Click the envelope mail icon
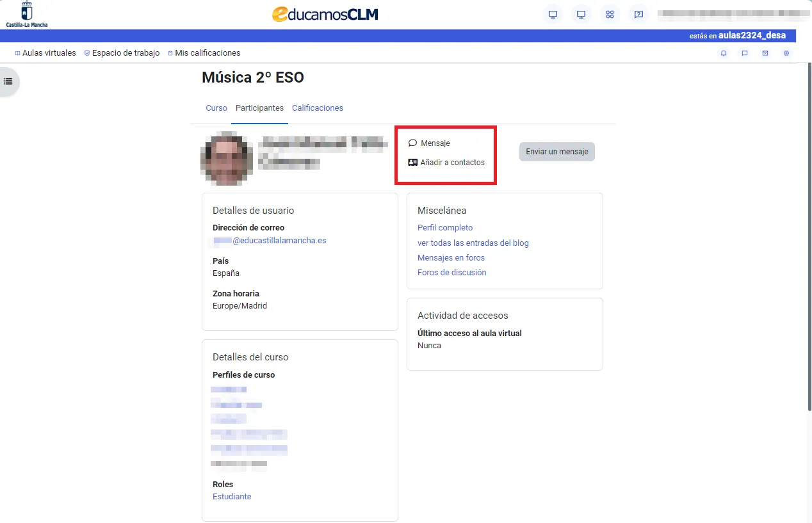 pos(765,53)
